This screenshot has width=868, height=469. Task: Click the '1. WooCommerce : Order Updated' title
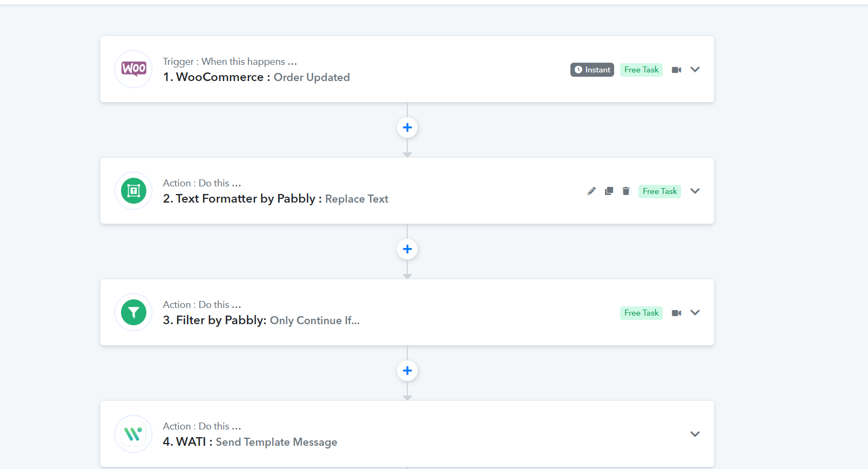tap(257, 77)
